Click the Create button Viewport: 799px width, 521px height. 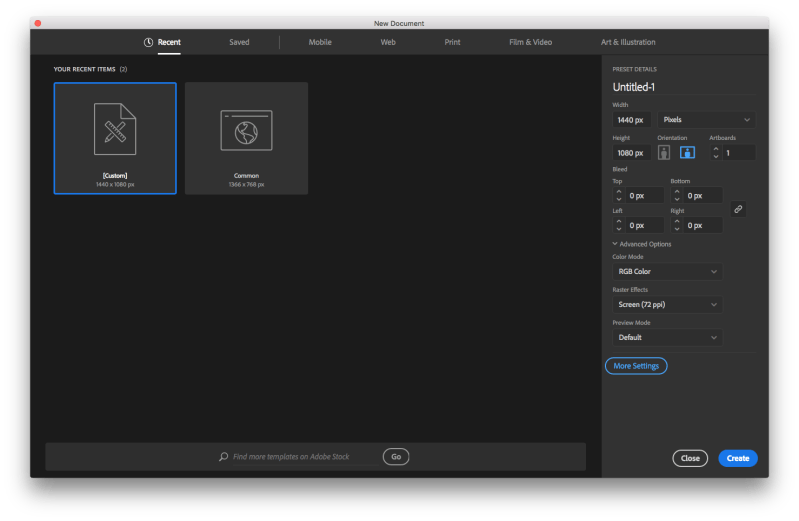tap(738, 458)
